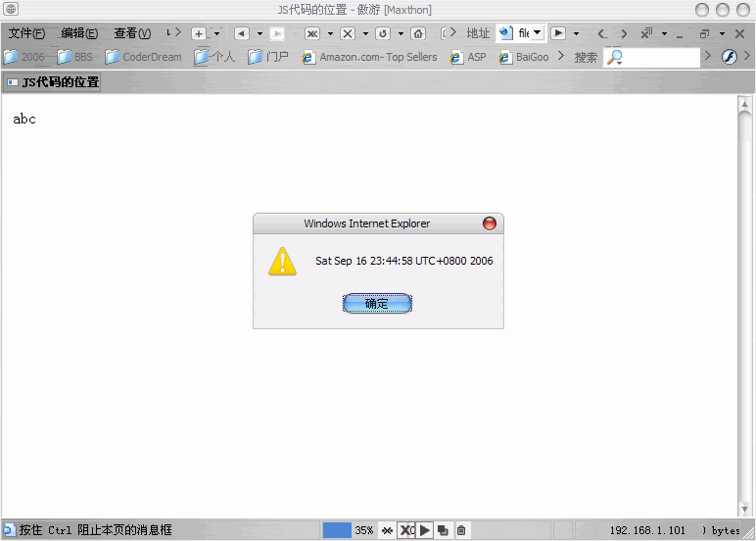Click the status bar page icon at left
This screenshot has height=541, width=756.
[9, 530]
